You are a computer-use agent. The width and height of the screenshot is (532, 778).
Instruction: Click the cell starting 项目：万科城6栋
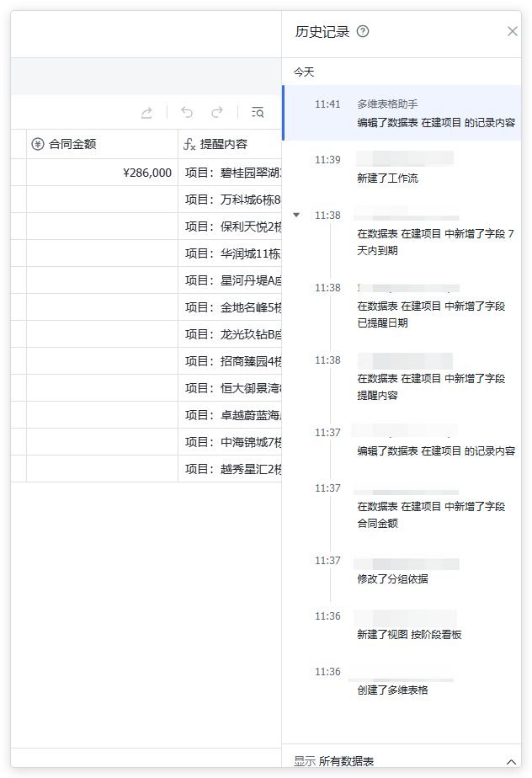pos(230,200)
